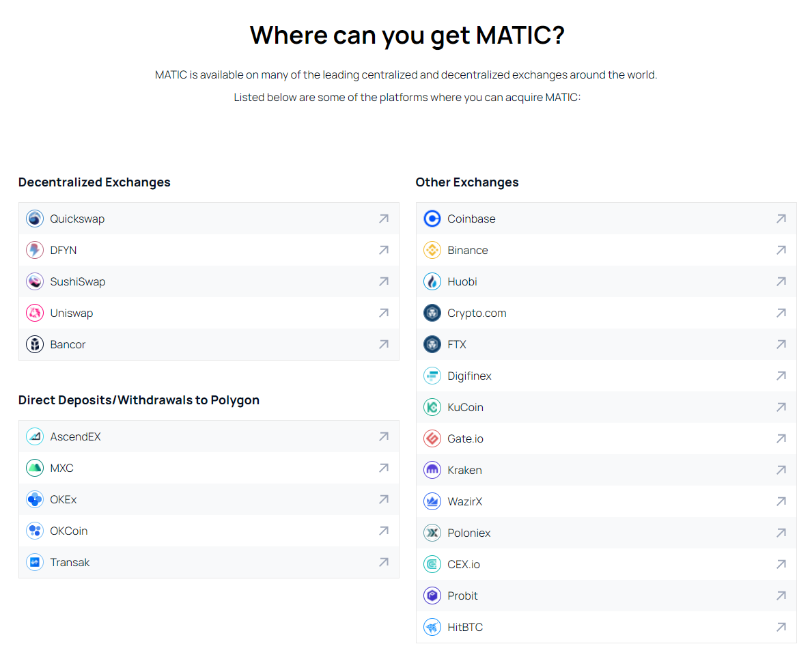Click the OKCoin logo icon
812x657 pixels.
[x=35, y=531]
